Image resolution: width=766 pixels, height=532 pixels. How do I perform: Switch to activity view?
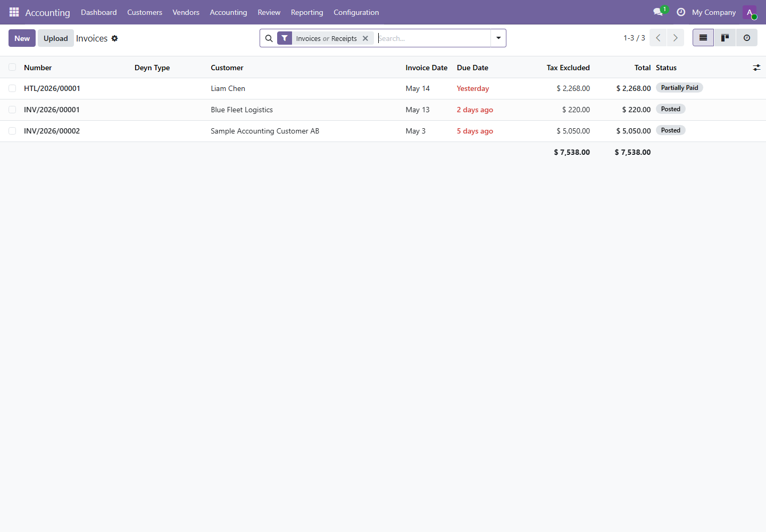(747, 38)
